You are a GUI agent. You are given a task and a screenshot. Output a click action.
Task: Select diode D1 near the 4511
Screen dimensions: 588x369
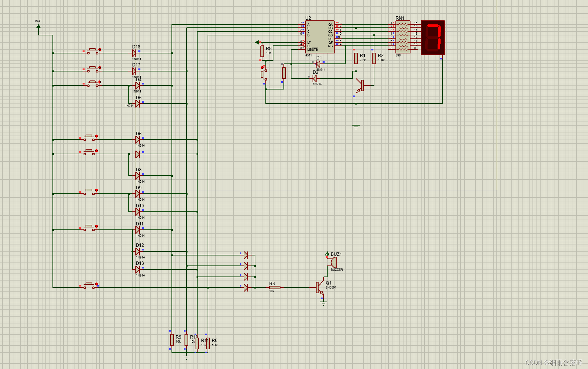318,64
